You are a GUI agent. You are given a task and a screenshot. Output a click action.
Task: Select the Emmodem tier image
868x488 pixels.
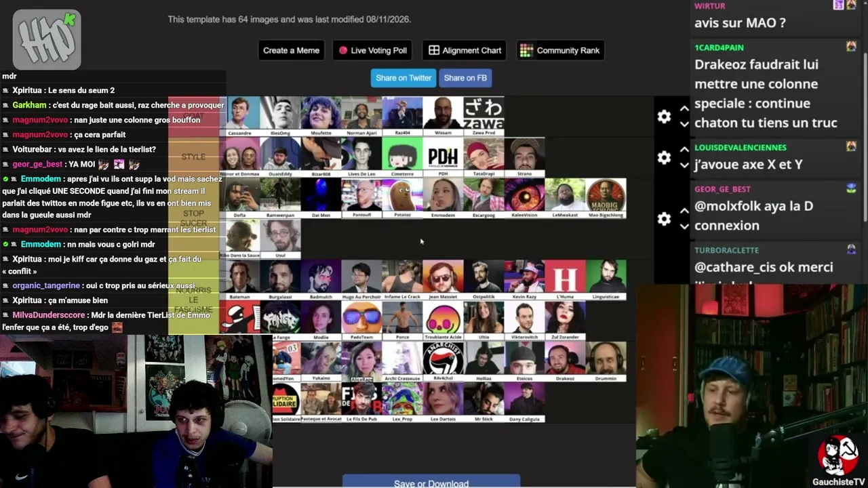click(x=443, y=198)
